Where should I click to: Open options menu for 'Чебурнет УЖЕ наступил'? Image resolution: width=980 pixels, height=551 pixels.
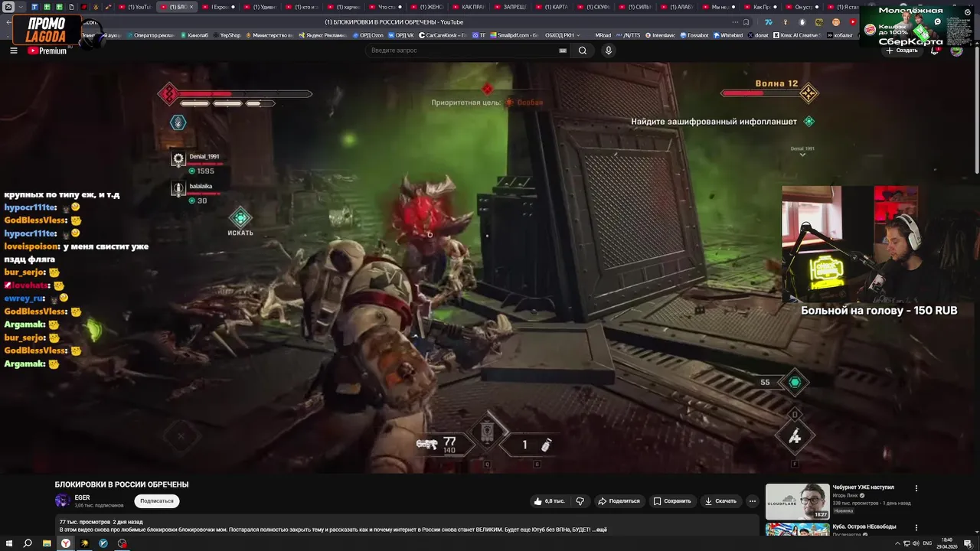pos(916,488)
